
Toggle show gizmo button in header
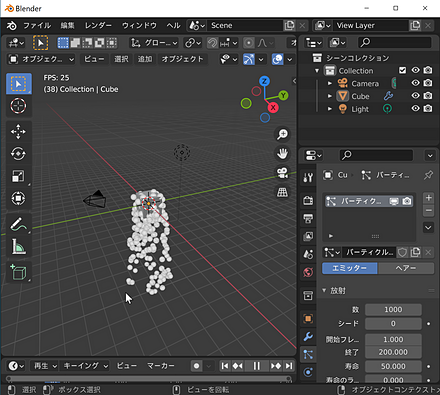pyautogui.click(x=249, y=59)
